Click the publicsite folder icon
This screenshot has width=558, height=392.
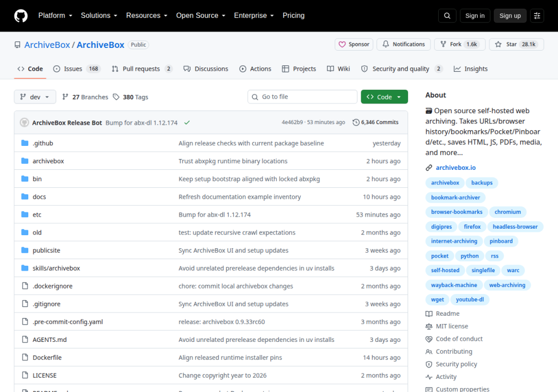(25, 250)
